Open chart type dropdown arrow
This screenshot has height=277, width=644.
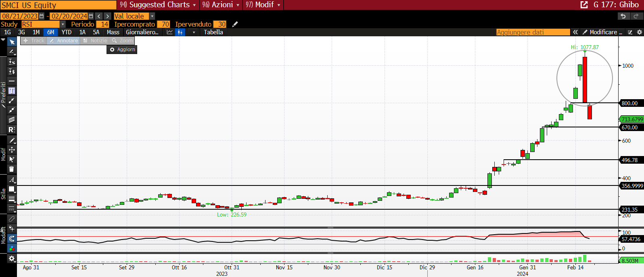[194, 32]
